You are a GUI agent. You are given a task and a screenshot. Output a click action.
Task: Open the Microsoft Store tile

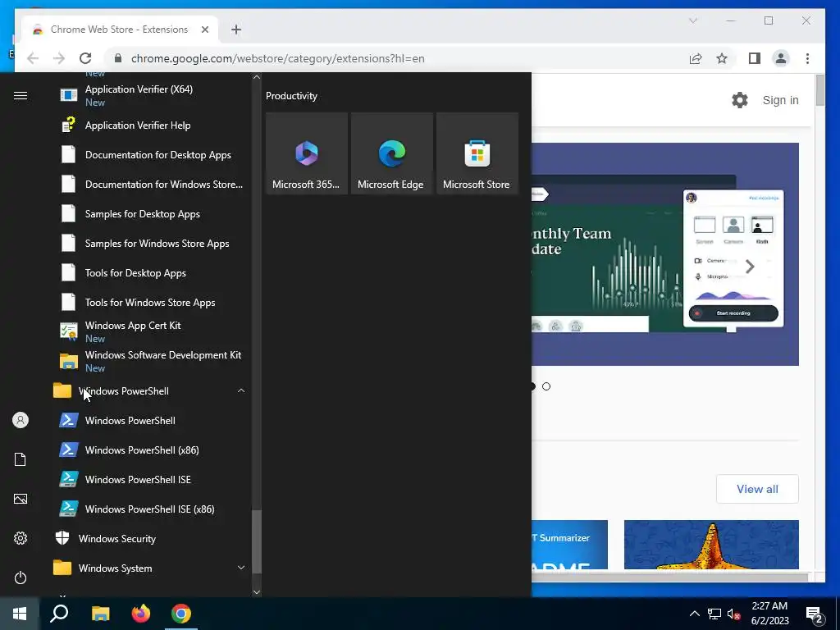pos(477,153)
